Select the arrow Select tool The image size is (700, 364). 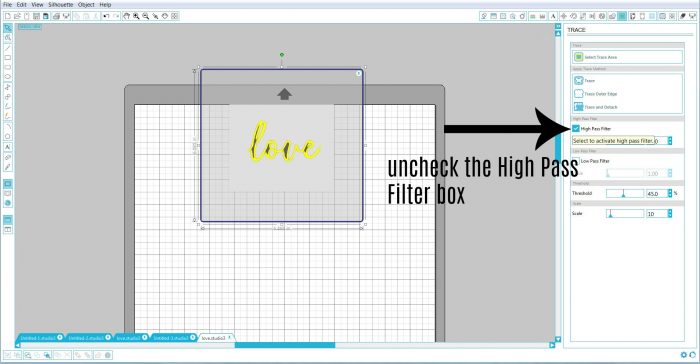point(8,28)
